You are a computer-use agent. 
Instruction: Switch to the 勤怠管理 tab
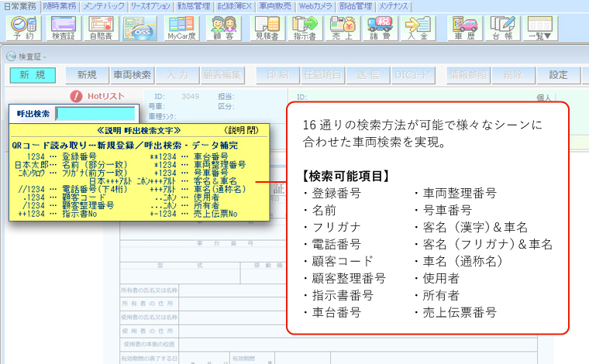(x=194, y=6)
